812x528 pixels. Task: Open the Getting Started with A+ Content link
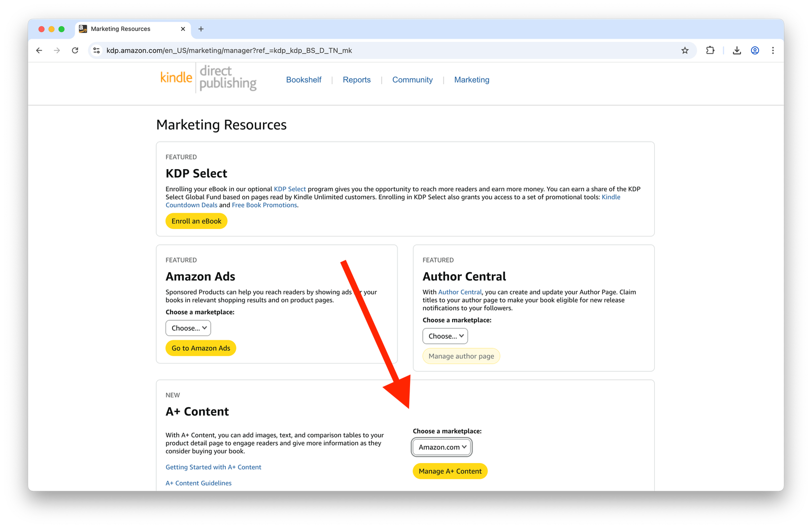[213, 467]
